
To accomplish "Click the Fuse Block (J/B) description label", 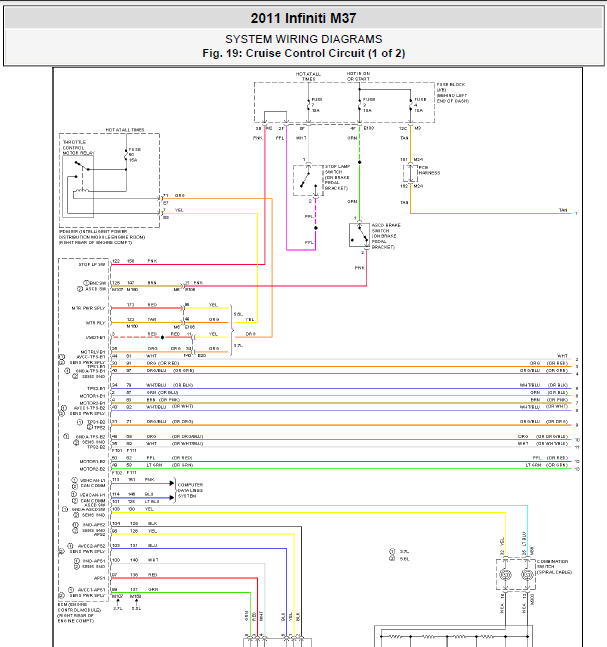I will tap(452, 92).
